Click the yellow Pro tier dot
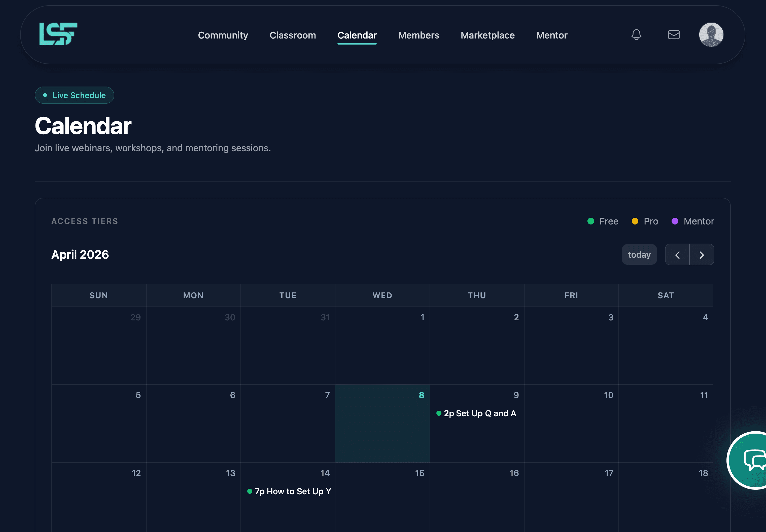The height and width of the screenshot is (532, 766). 635,221
